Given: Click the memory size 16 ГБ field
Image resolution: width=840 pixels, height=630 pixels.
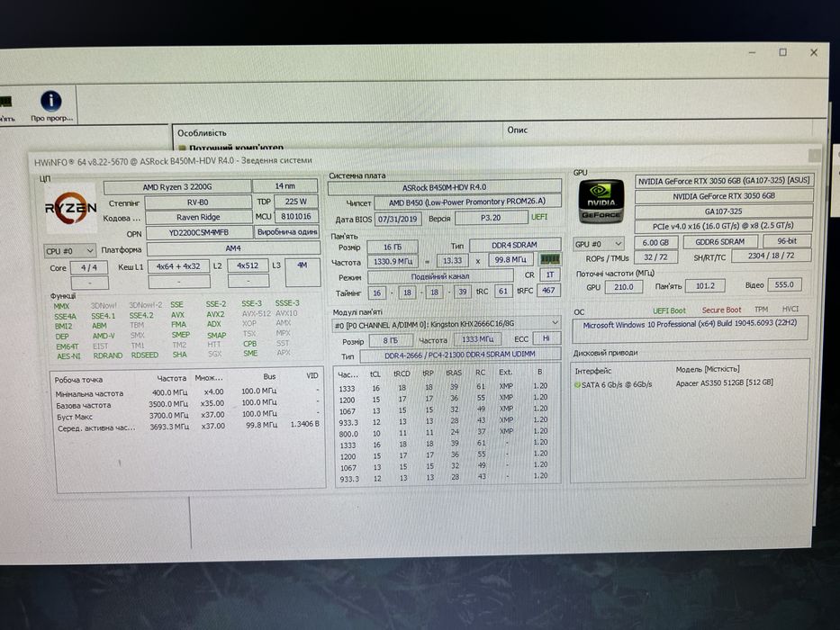Looking at the screenshot, I should 393,247.
